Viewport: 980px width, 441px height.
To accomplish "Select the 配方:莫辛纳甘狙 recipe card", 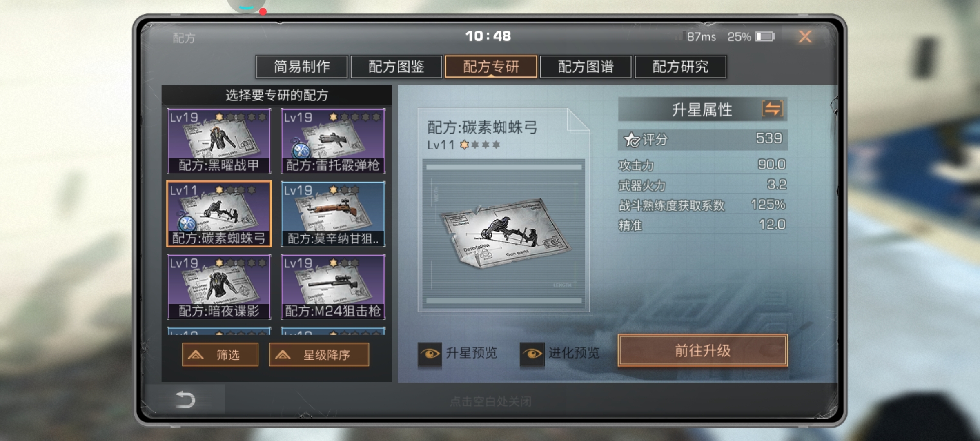I will click(x=333, y=214).
